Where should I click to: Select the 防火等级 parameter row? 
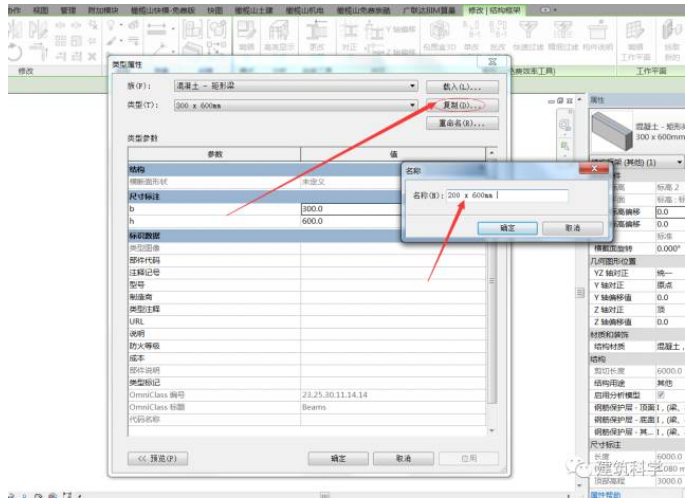click(307, 346)
